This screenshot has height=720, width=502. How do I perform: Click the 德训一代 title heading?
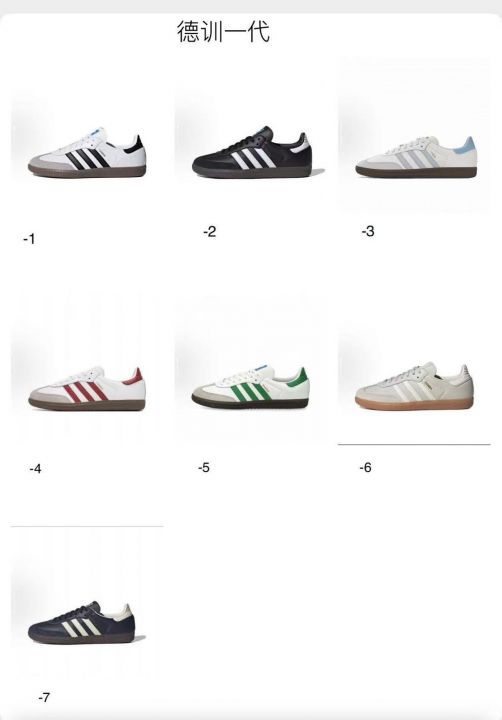tap(223, 32)
